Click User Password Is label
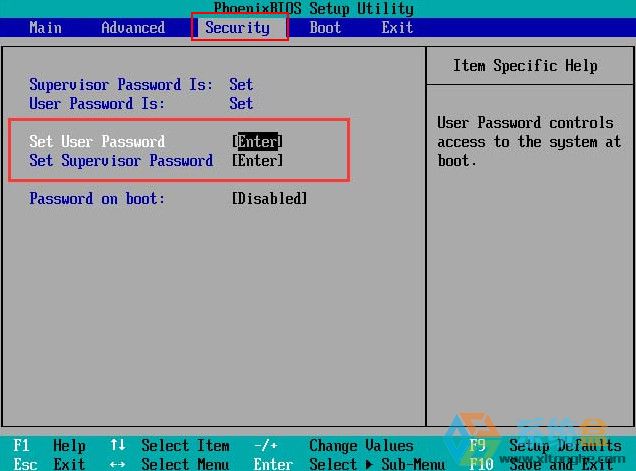 [97, 103]
